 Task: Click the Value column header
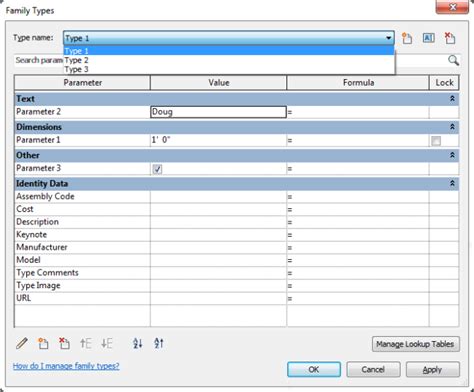pyautogui.click(x=218, y=83)
